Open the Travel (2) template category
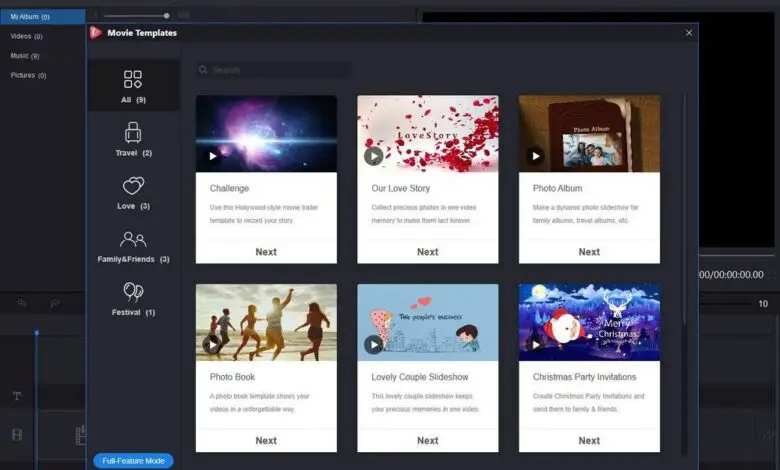 click(133, 140)
